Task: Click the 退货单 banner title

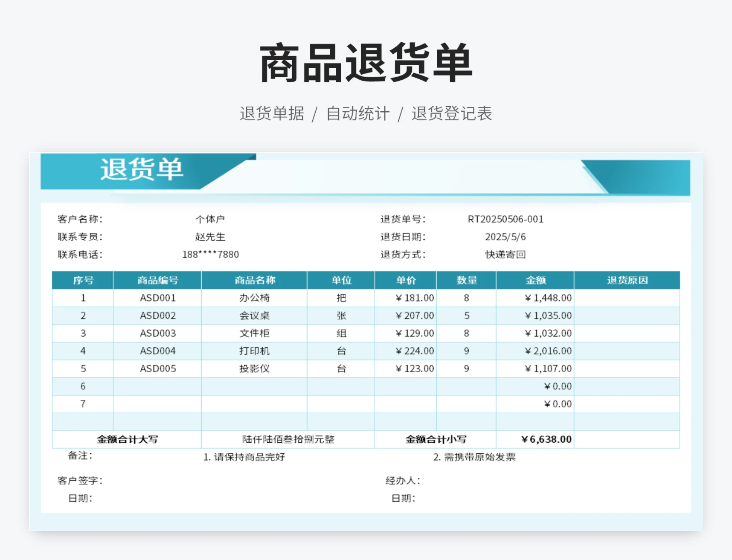Action: [x=141, y=169]
